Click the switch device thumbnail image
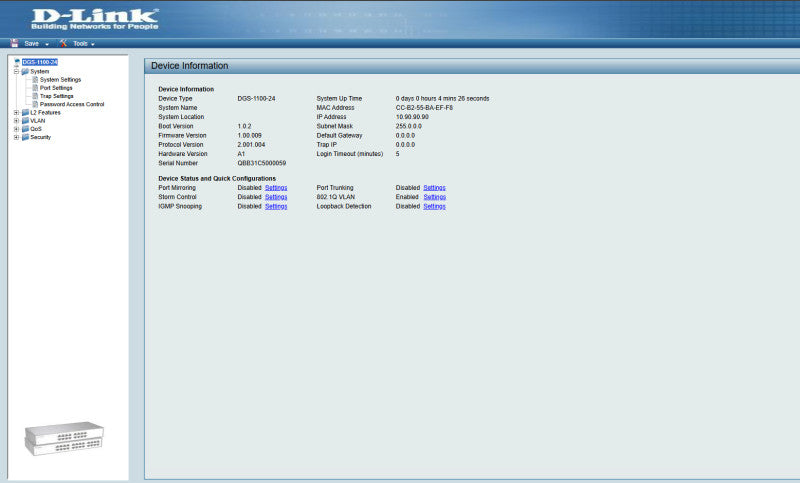This screenshot has height=483, width=800. pos(64,438)
